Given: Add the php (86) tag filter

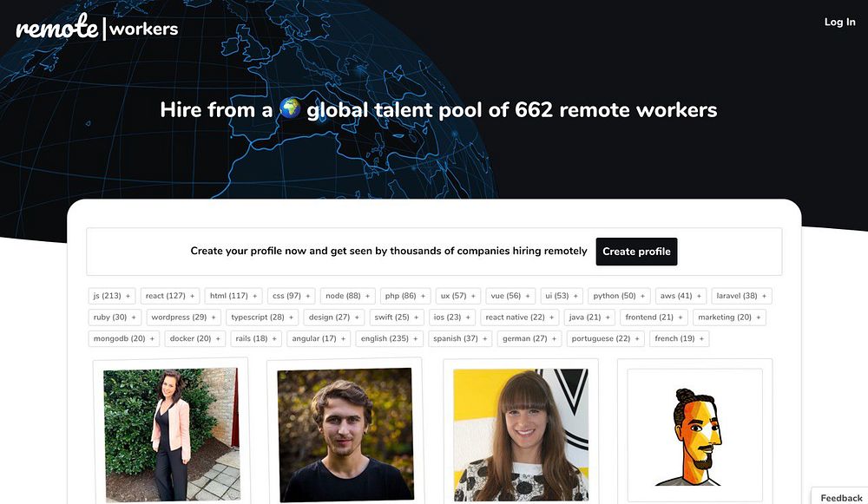Looking at the screenshot, I should point(405,296).
